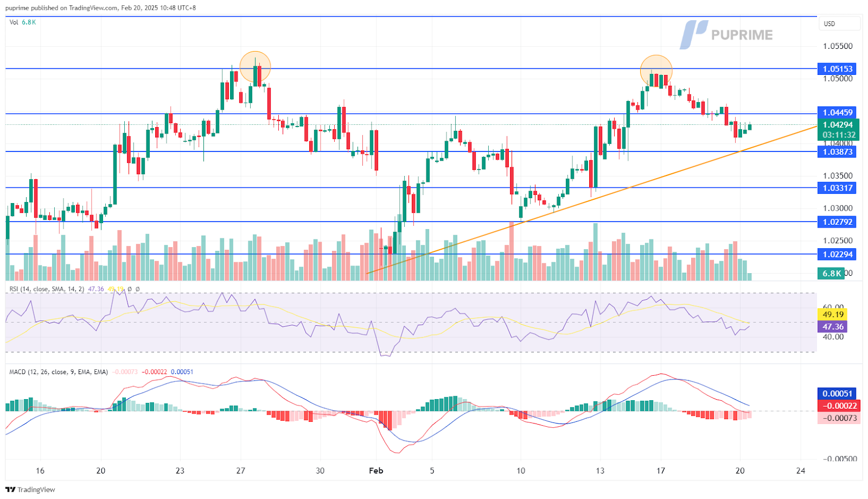The height and width of the screenshot is (499, 868).
Task: Click the 10 date label on time axis
Action: pyautogui.click(x=521, y=471)
